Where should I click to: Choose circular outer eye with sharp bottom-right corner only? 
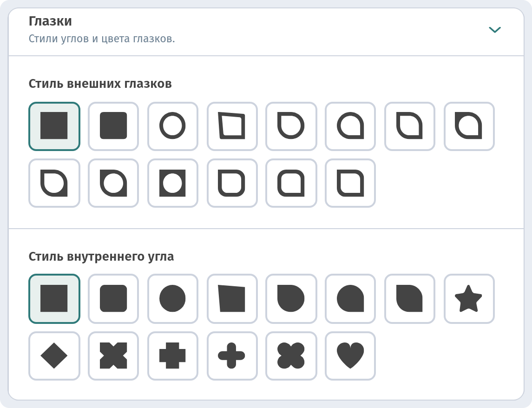click(350, 126)
